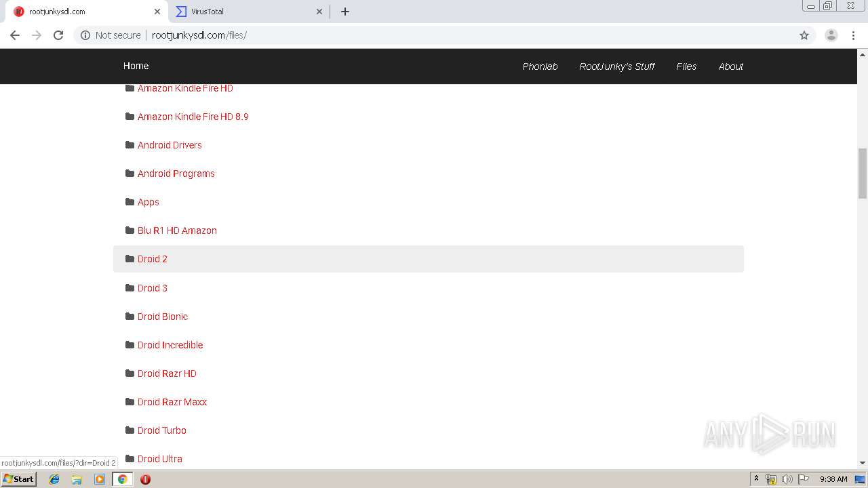Close the rootjunkysdl.com tab

157,12
